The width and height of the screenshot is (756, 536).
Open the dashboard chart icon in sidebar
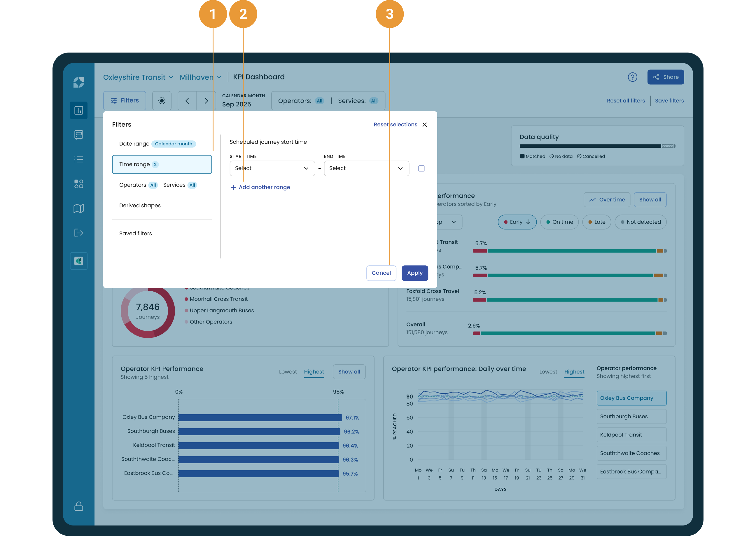click(78, 110)
